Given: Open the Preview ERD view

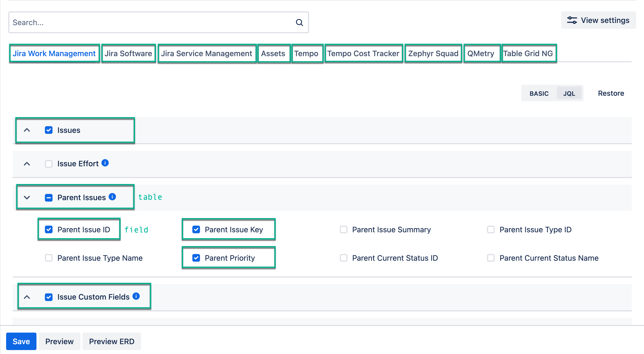Looking at the screenshot, I should (x=112, y=341).
